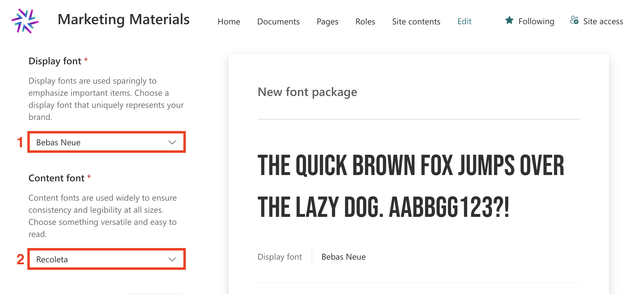Click the Site access people icon
Viewport: 644px width, 294px height.
coord(574,21)
